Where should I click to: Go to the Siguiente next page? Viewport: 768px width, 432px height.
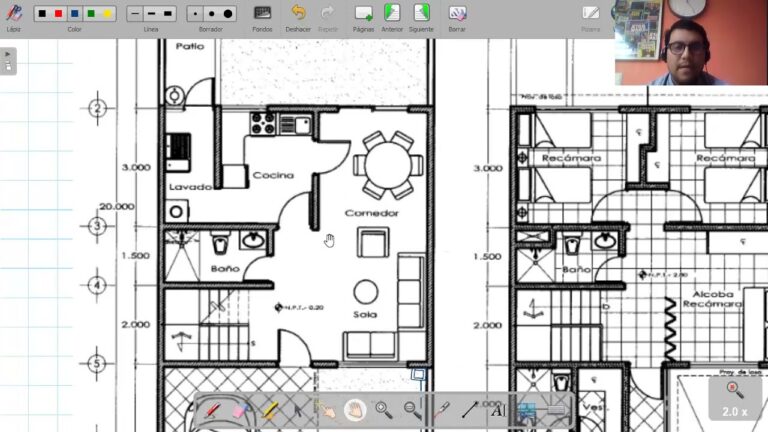tap(421, 14)
